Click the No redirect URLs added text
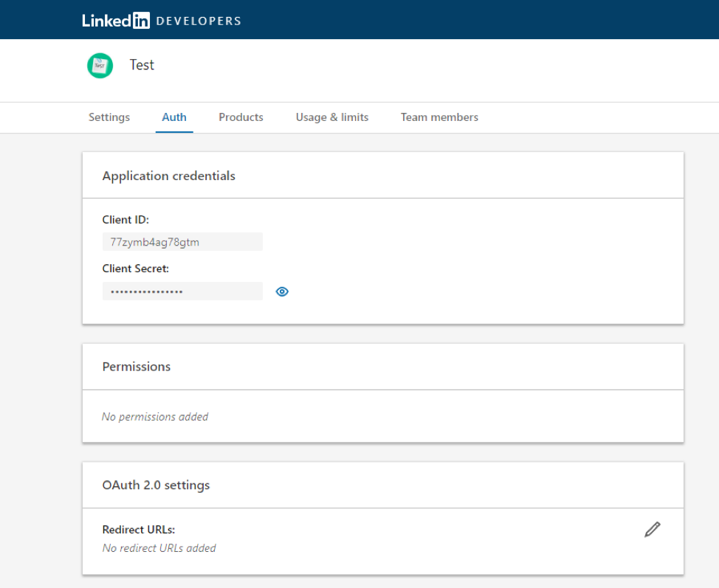This screenshot has height=588, width=719. point(159,548)
